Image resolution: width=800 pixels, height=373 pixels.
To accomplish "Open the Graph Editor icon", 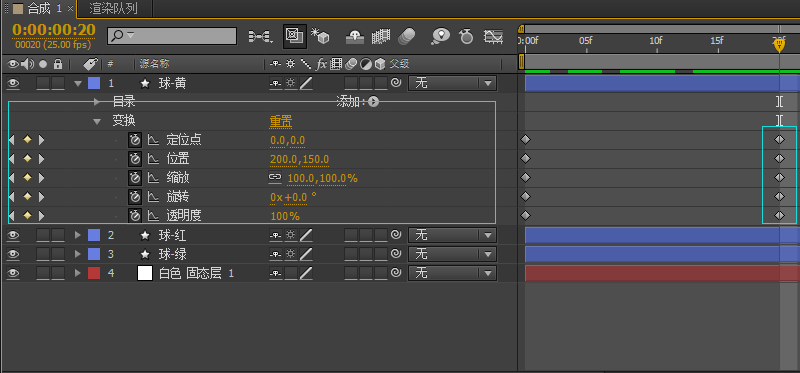I will point(493,36).
